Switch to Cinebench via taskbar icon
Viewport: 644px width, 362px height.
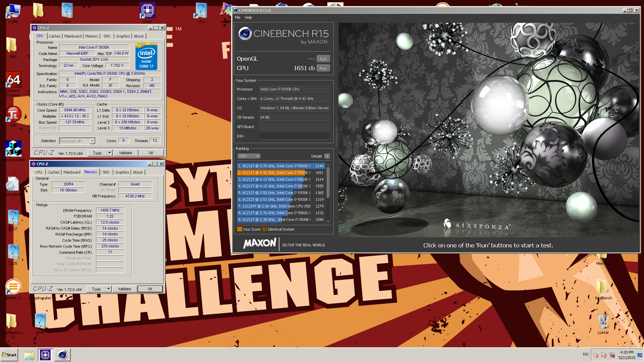click(x=62, y=355)
